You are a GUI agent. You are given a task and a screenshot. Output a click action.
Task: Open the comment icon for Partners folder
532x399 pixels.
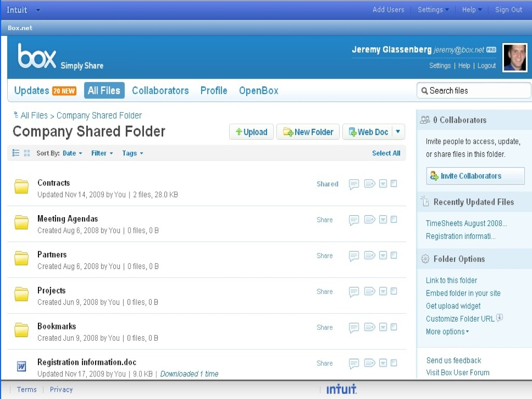(x=354, y=256)
